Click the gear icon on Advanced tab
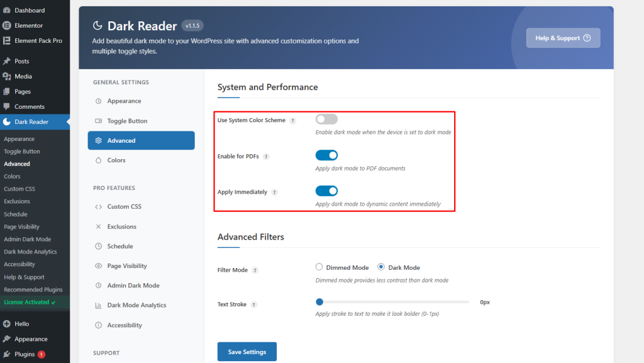 click(98, 141)
